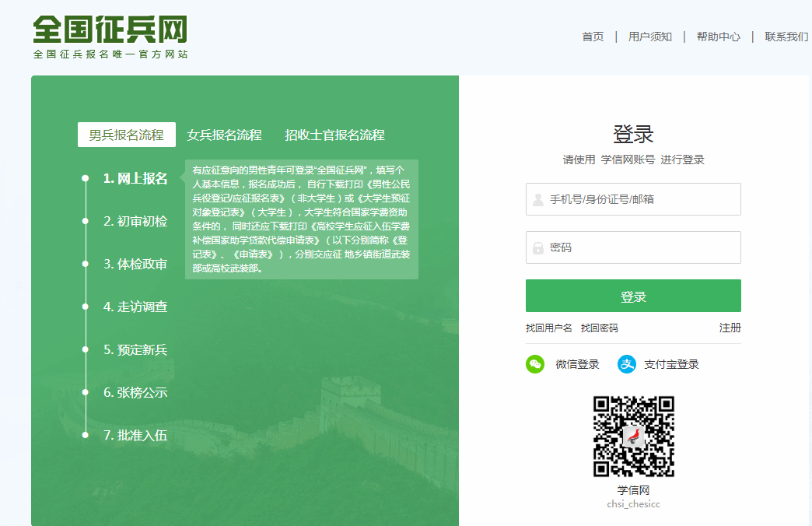
Task: Select step 5. 预定新兵
Action: pyautogui.click(x=135, y=350)
